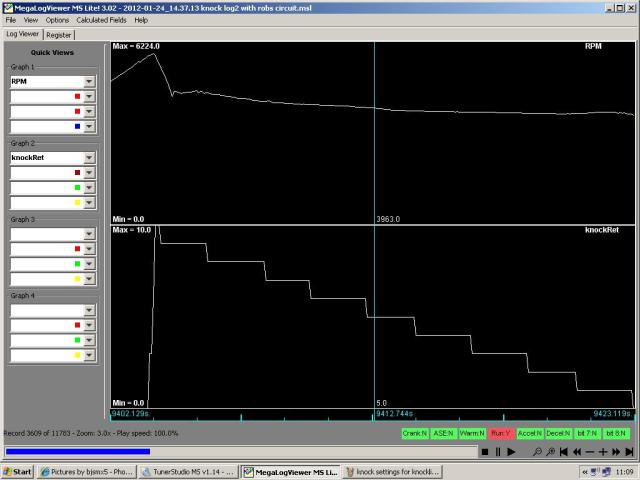Open the Graph 2 yellow-marked field dropdown
Viewport: 640px width, 480px height.
(89, 203)
